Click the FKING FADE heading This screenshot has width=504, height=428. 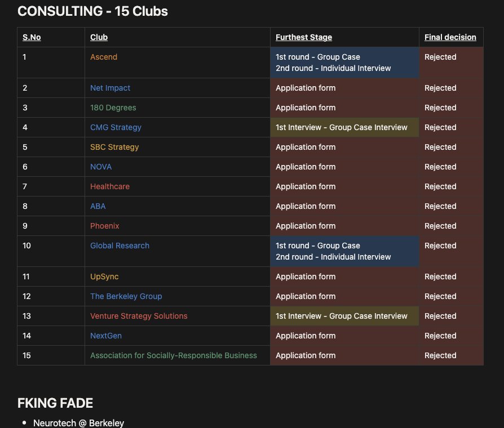55,403
